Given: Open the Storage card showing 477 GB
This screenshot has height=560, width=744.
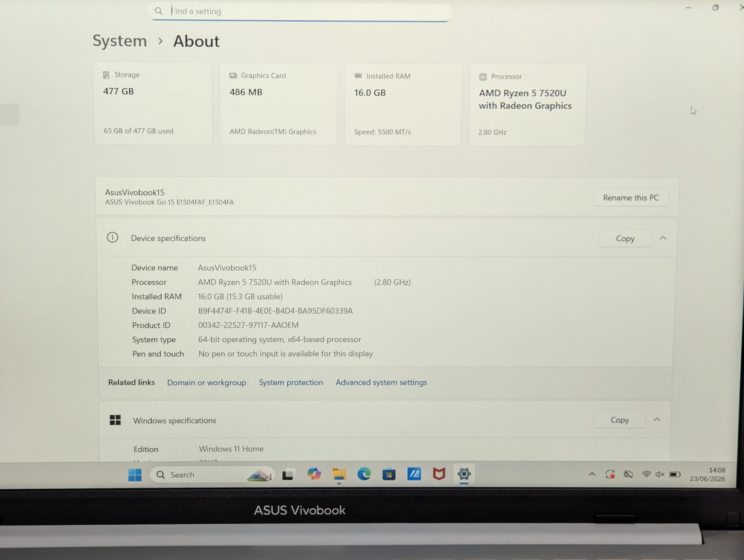Looking at the screenshot, I should coord(153,103).
